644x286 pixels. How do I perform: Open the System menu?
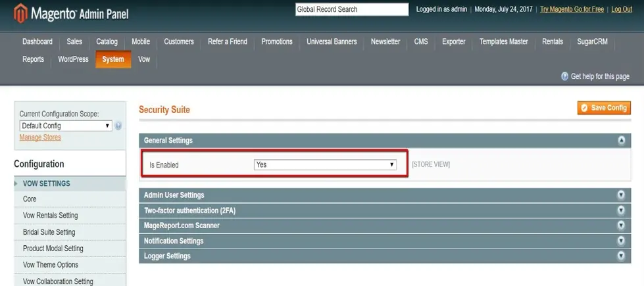point(113,59)
